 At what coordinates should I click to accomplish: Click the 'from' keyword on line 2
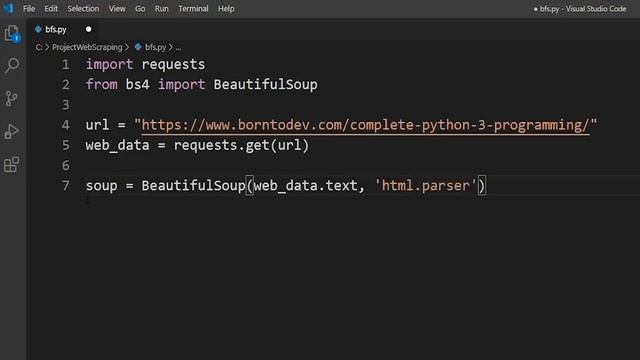tap(101, 84)
